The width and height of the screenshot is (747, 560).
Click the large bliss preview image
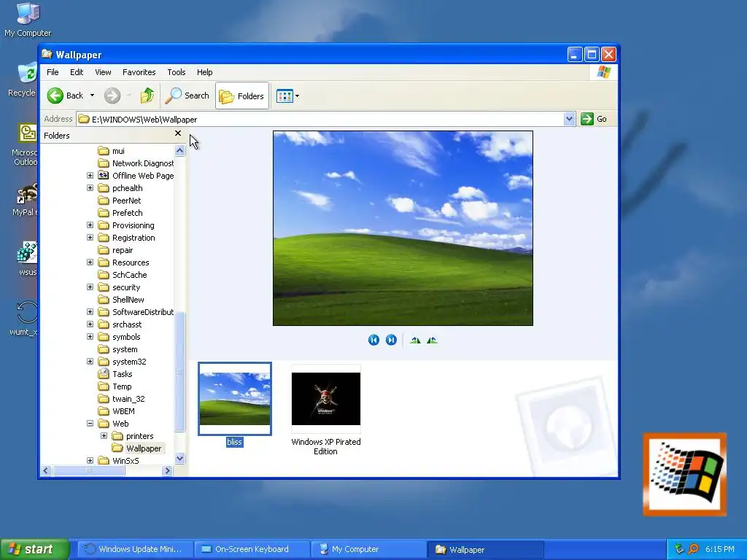tap(403, 228)
